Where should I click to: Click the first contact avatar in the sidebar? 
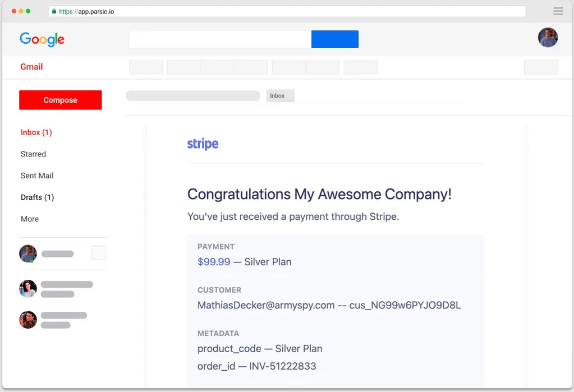click(27, 253)
